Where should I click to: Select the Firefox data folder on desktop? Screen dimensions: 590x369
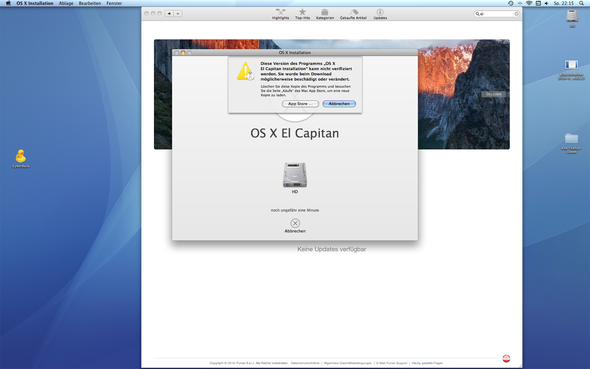pyautogui.click(x=571, y=143)
